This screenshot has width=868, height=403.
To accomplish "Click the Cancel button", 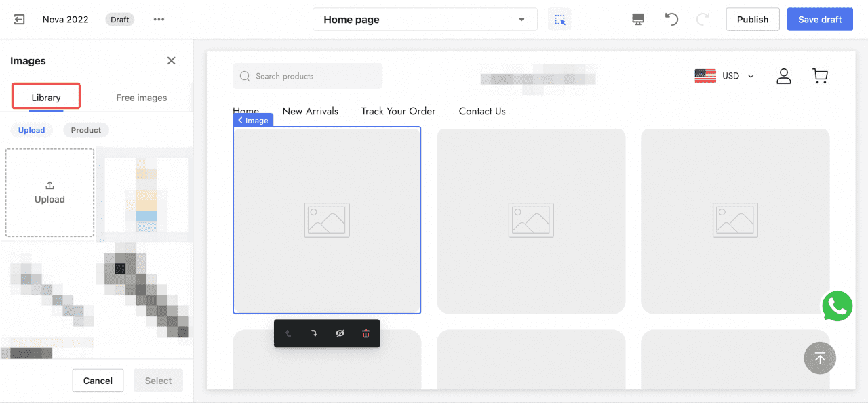I will [98, 381].
